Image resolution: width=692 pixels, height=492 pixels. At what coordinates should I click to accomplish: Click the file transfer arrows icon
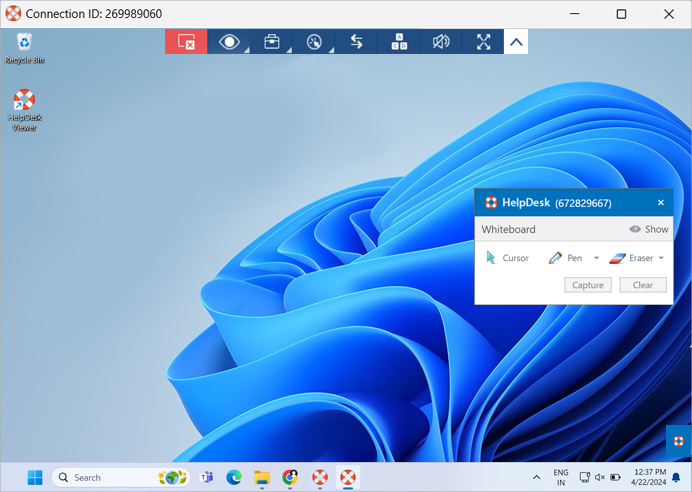(x=356, y=42)
